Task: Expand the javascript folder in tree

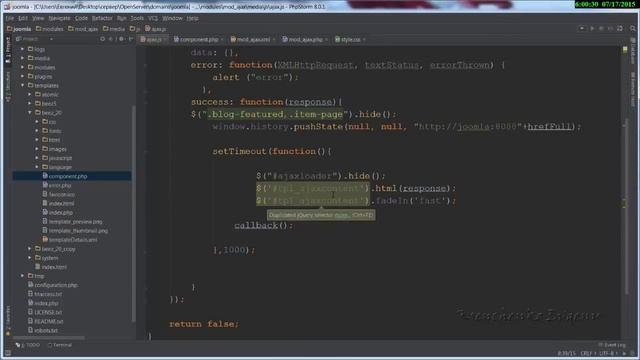Action: 37,158
